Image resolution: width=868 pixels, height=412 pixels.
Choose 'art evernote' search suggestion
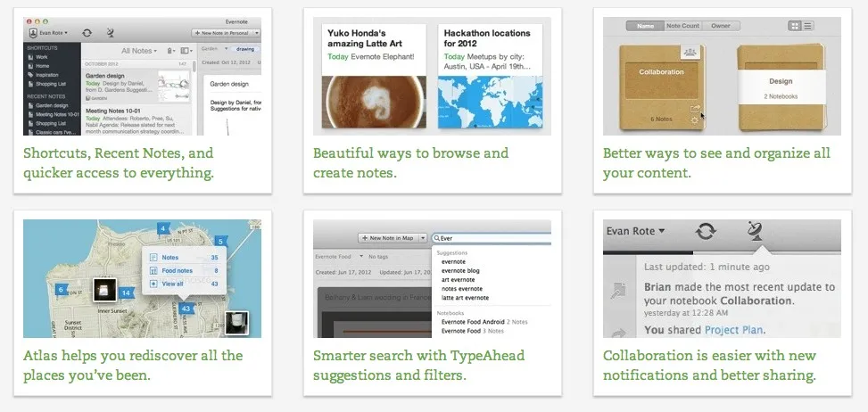tap(458, 280)
